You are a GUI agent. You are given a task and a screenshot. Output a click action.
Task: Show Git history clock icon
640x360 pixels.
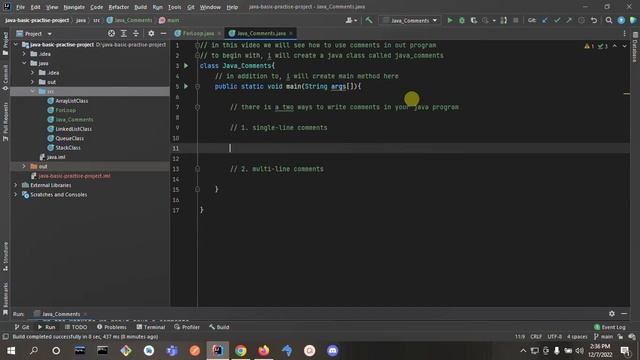point(581,20)
